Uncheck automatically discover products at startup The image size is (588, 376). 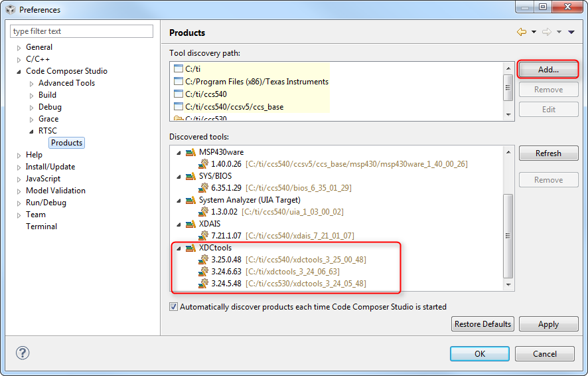click(x=173, y=306)
